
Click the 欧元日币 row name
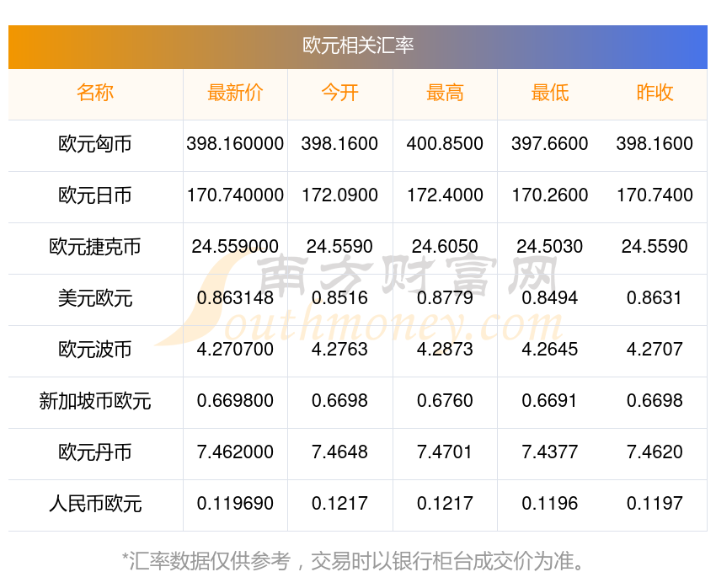coord(95,195)
